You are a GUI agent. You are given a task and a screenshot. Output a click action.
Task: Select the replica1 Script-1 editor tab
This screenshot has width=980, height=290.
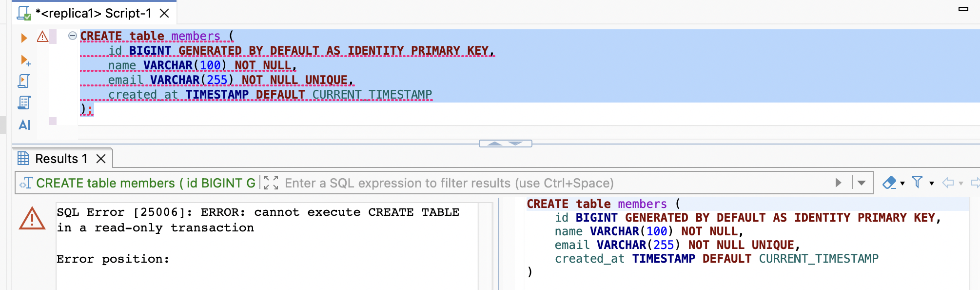[94, 13]
